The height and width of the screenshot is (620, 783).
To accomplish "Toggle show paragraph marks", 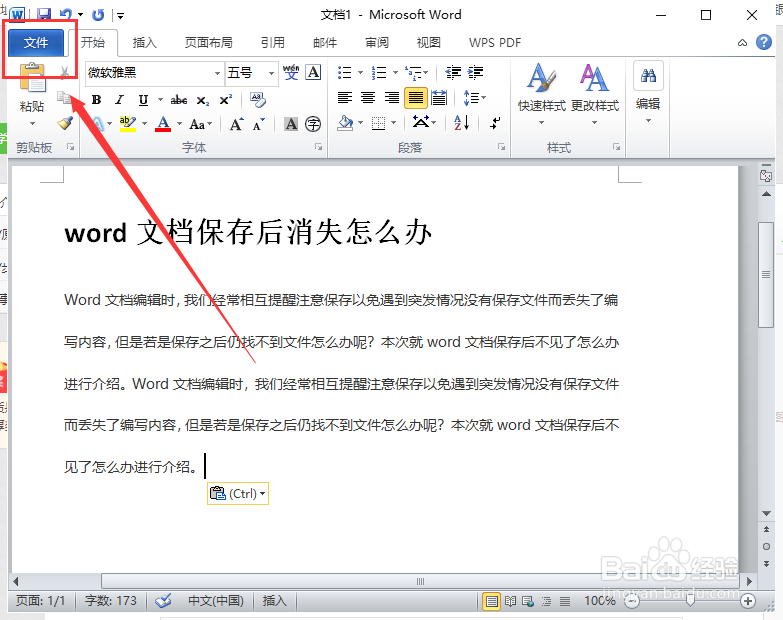I will pyautogui.click(x=495, y=123).
